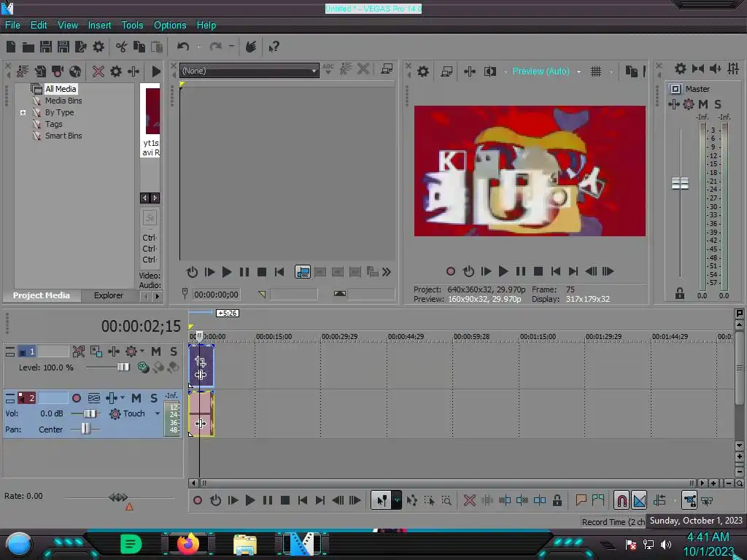Image resolution: width=747 pixels, height=560 pixels.
Task: Solo audio track 2
Action: coord(154,398)
